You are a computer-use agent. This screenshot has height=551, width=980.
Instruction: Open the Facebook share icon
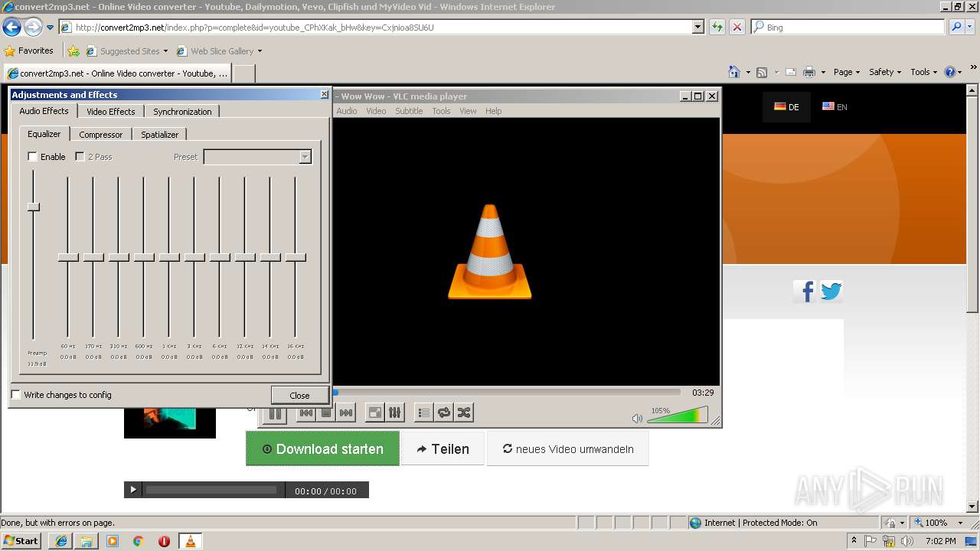(x=805, y=291)
